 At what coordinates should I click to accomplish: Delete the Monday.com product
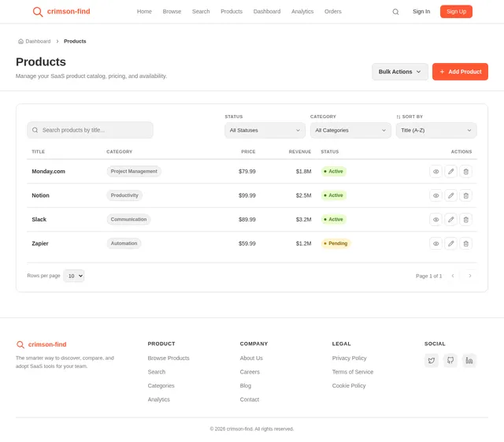point(465,172)
